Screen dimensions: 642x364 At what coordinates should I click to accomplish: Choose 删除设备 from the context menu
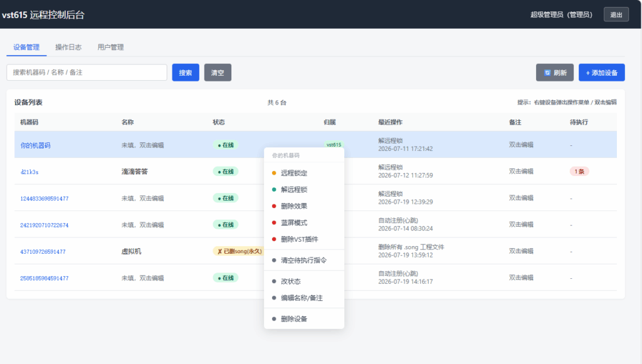[304, 319]
